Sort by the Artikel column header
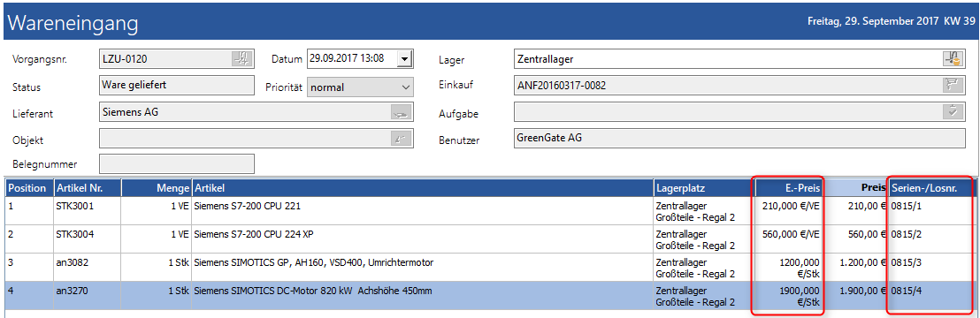Image resolution: width=980 pixels, height=318 pixels. 423,188
